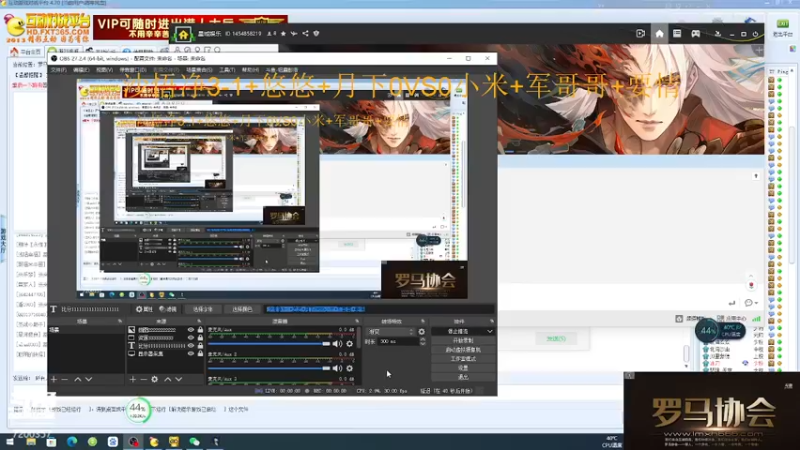Image resolution: width=800 pixels, height=450 pixels.
Task: Open the list view icon in dark toolbar
Action: pyautogui.click(x=677, y=34)
